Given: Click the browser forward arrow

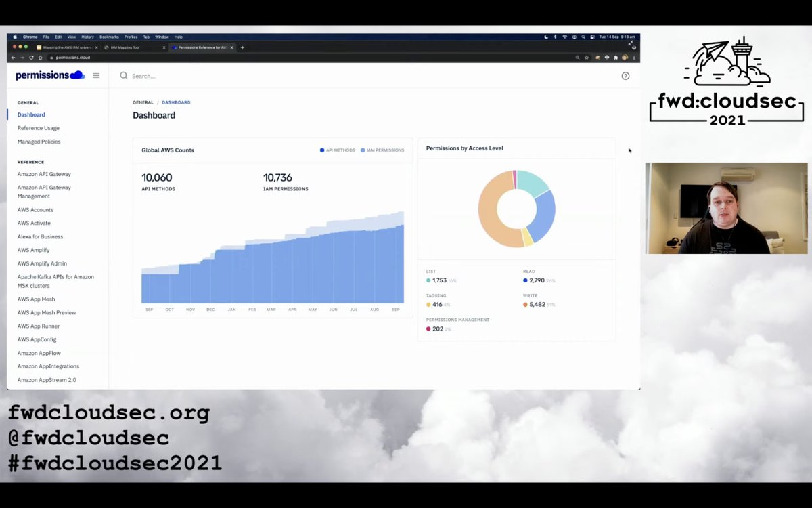Looking at the screenshot, I should (22, 58).
